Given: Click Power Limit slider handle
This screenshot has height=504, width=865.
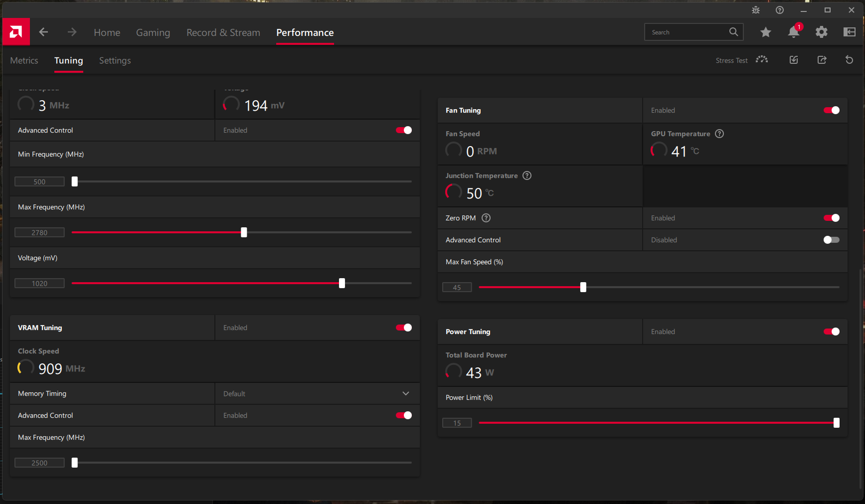Looking at the screenshot, I should point(837,423).
